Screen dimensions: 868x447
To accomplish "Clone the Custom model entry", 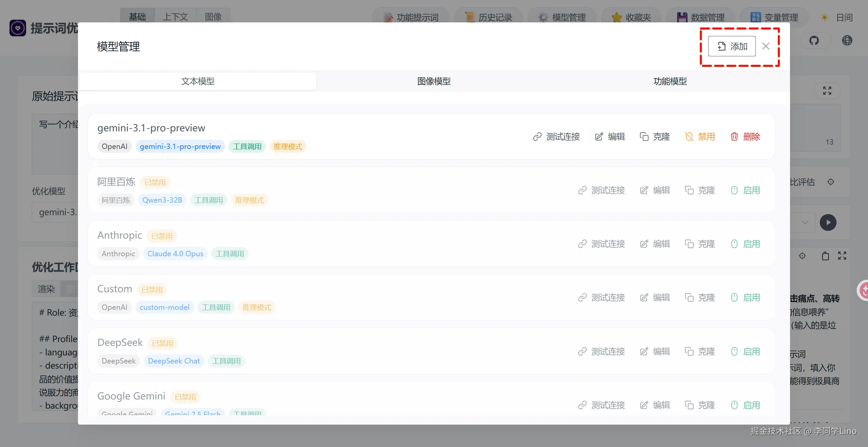I will pos(700,298).
